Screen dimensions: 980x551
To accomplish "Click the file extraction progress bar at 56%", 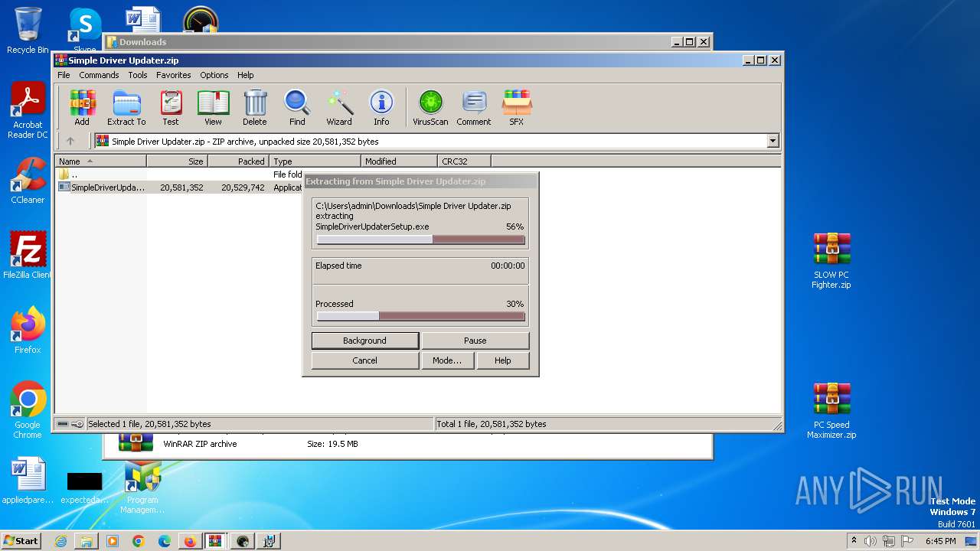I will [x=421, y=240].
